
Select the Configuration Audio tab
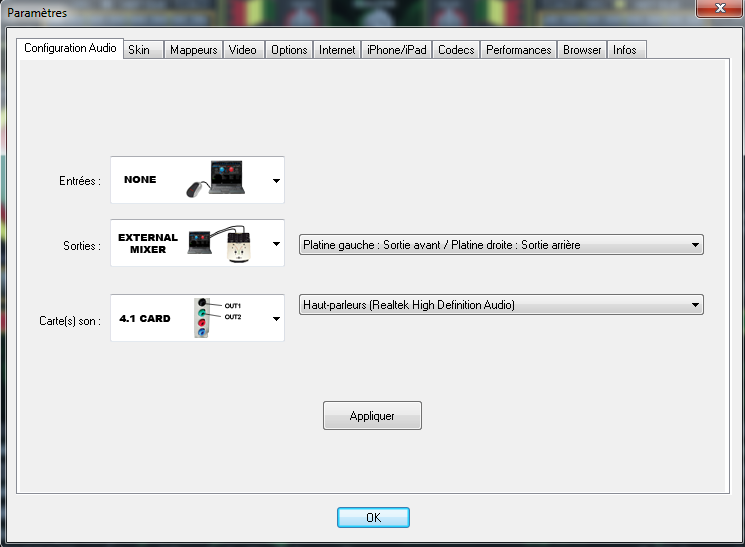click(70, 48)
